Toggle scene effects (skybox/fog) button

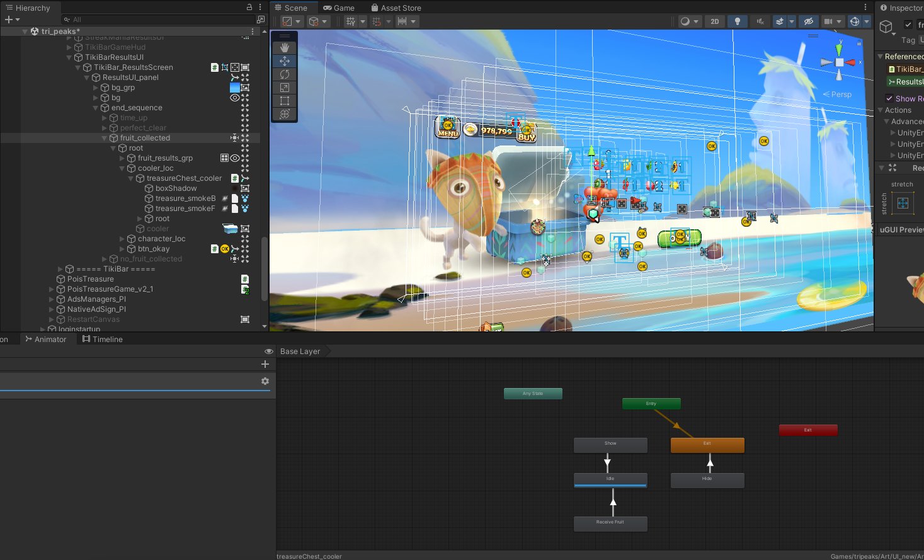point(780,21)
